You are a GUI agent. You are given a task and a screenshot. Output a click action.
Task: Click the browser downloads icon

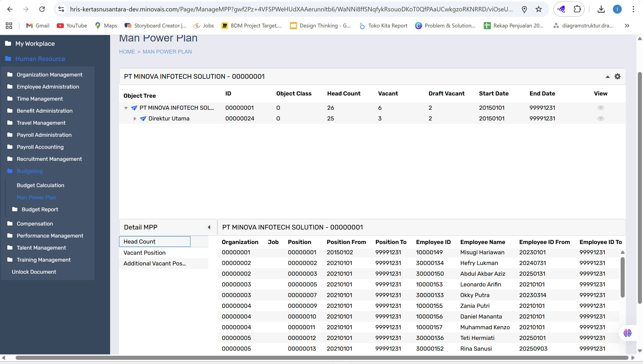coord(601,9)
